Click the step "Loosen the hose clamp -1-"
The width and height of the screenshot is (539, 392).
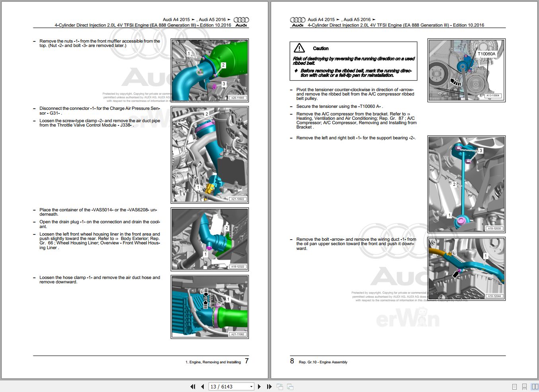point(100,280)
